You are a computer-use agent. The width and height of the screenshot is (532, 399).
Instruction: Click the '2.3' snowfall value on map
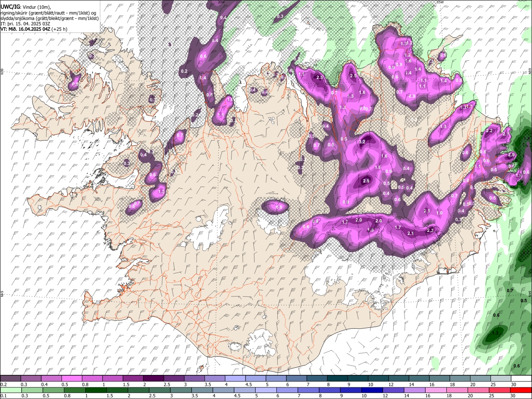pos(430,230)
